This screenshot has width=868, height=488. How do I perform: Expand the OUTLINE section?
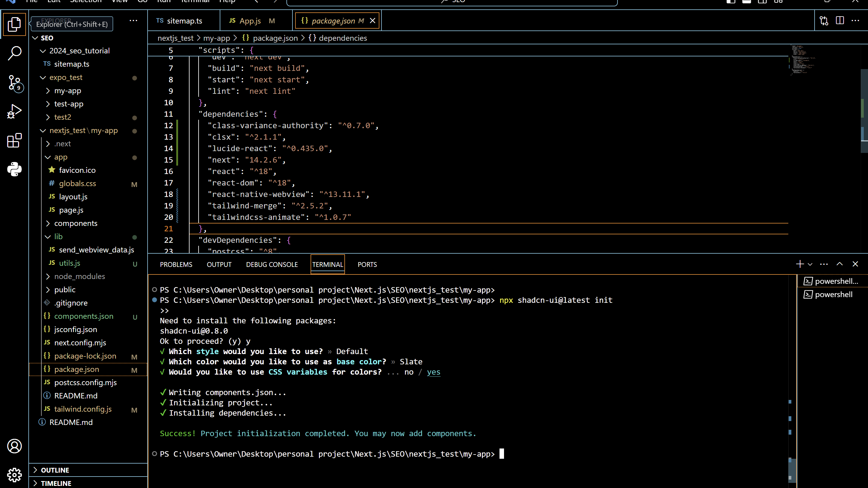[x=88, y=470]
